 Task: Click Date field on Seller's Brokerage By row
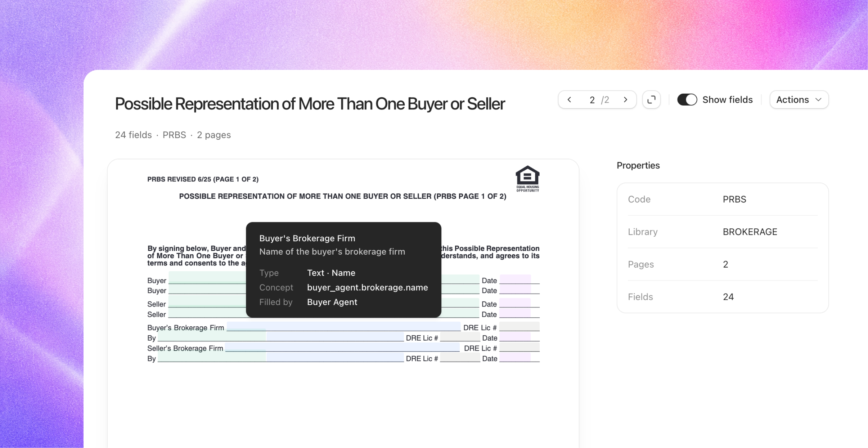click(x=515, y=357)
